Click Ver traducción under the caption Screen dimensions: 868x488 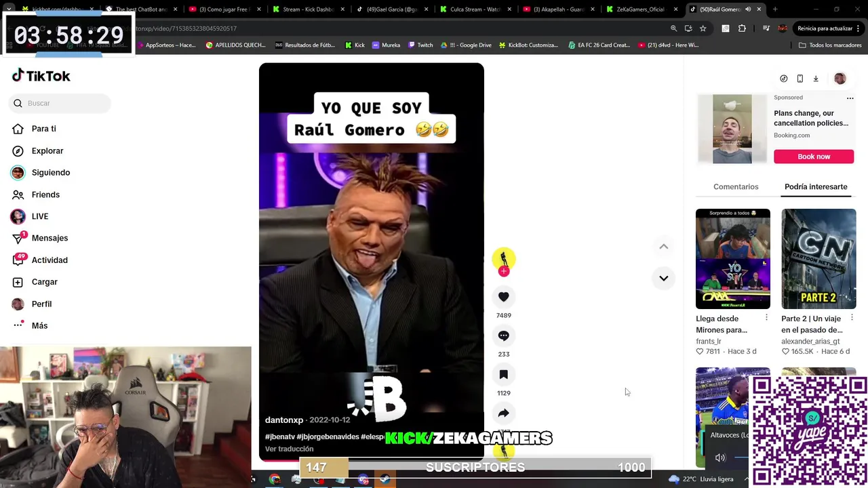click(289, 449)
